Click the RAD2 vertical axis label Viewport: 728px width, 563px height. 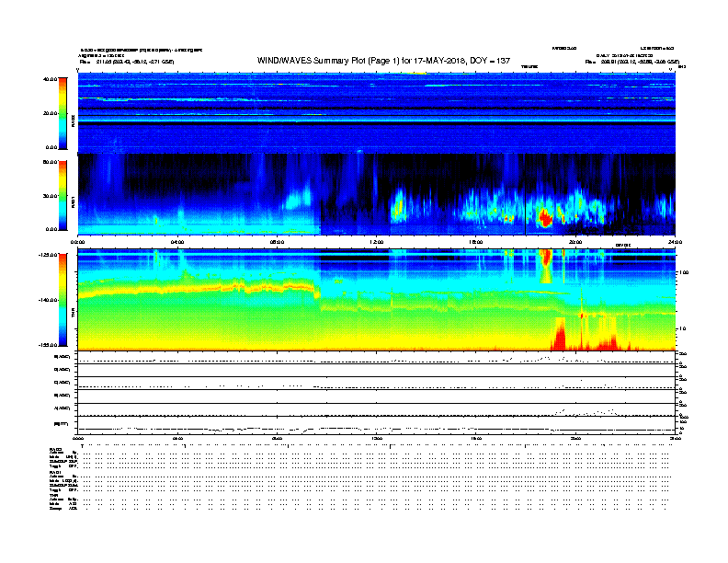[x=73, y=121]
